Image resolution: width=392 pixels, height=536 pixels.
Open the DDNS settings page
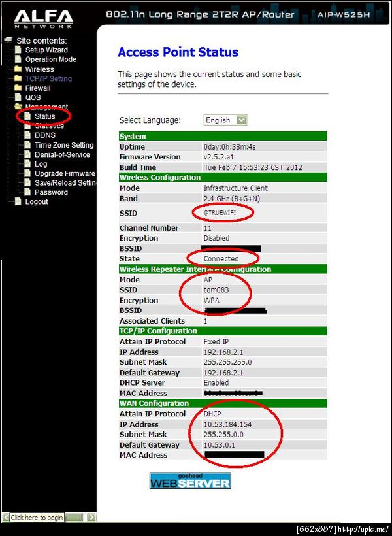45,135
